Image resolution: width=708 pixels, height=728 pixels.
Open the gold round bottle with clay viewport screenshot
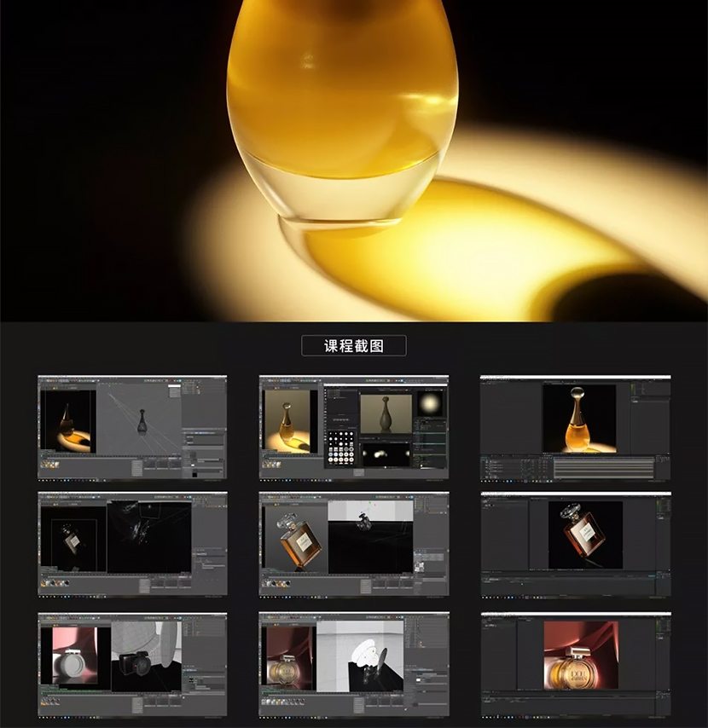pyautogui.click(x=354, y=664)
